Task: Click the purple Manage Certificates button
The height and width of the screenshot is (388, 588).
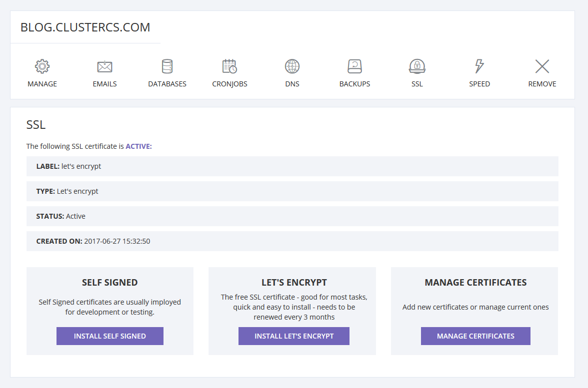Action: (x=475, y=336)
